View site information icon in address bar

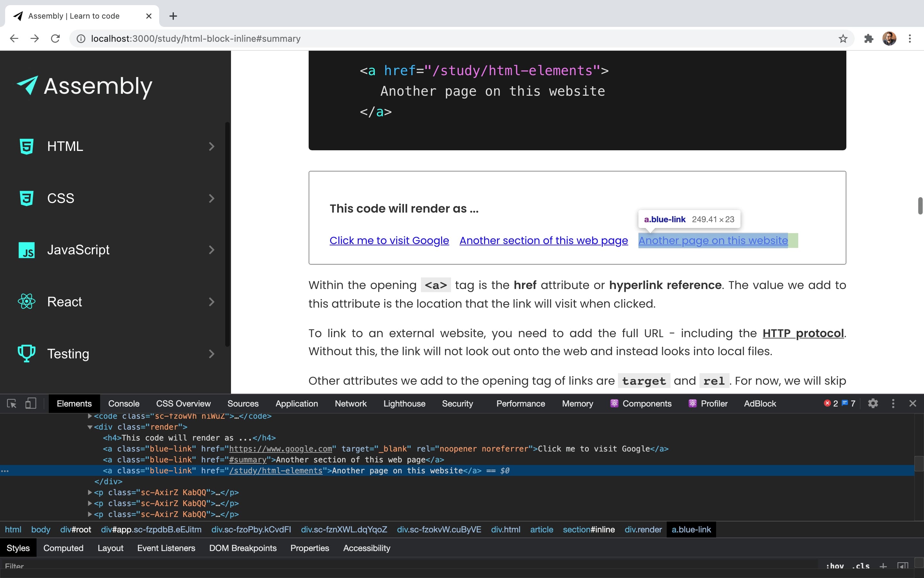click(81, 39)
